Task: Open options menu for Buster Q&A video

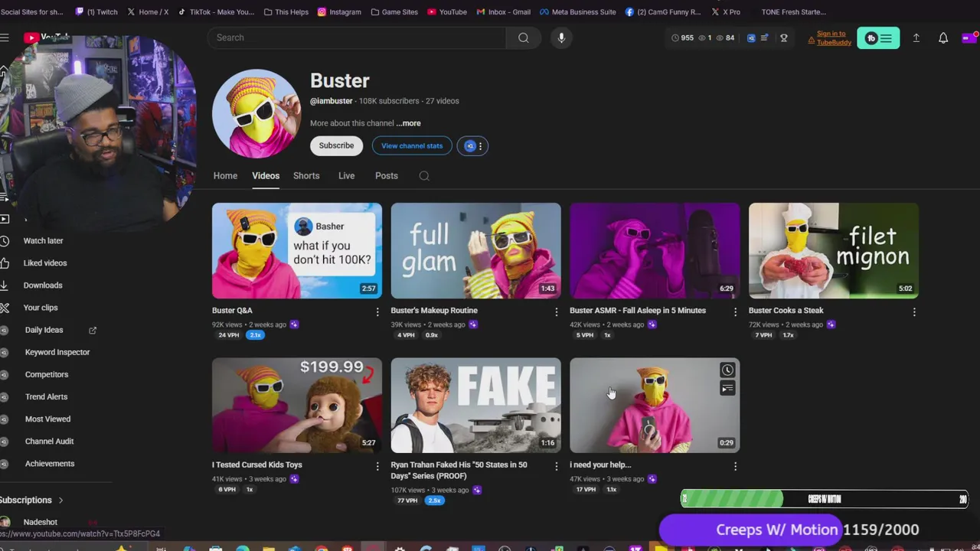Action: pos(377,311)
